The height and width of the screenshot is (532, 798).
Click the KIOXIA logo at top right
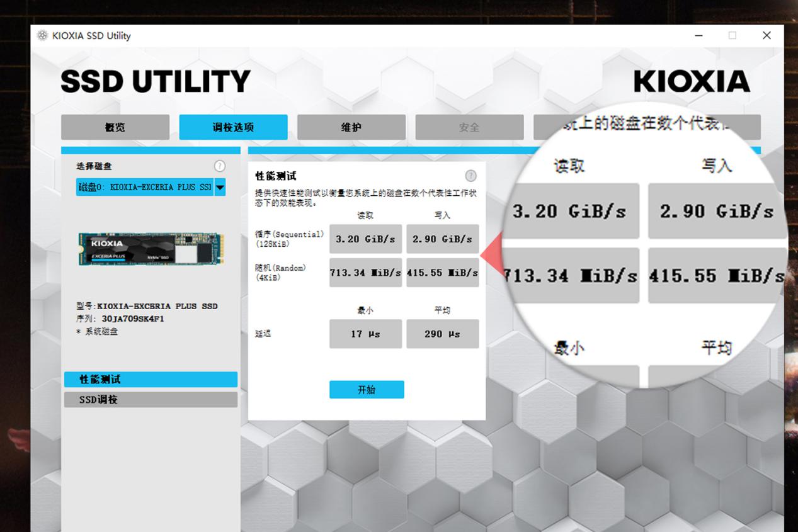click(691, 81)
